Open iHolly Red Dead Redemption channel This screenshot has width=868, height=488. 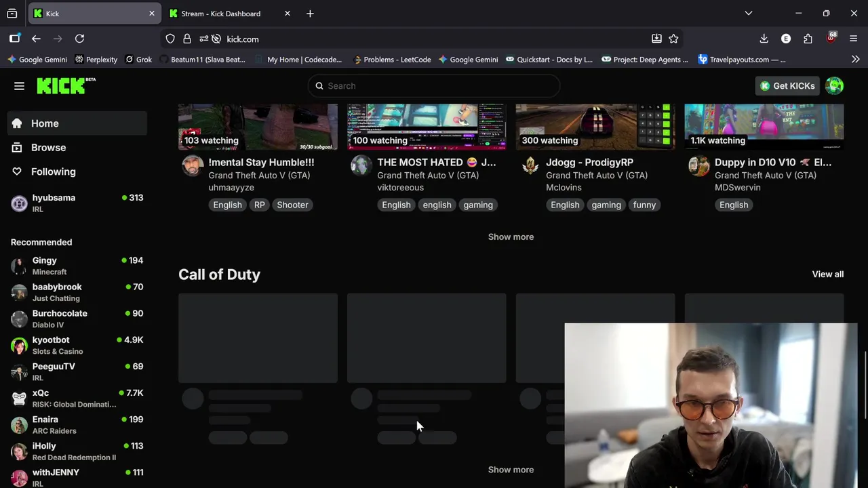pyautogui.click(x=77, y=451)
